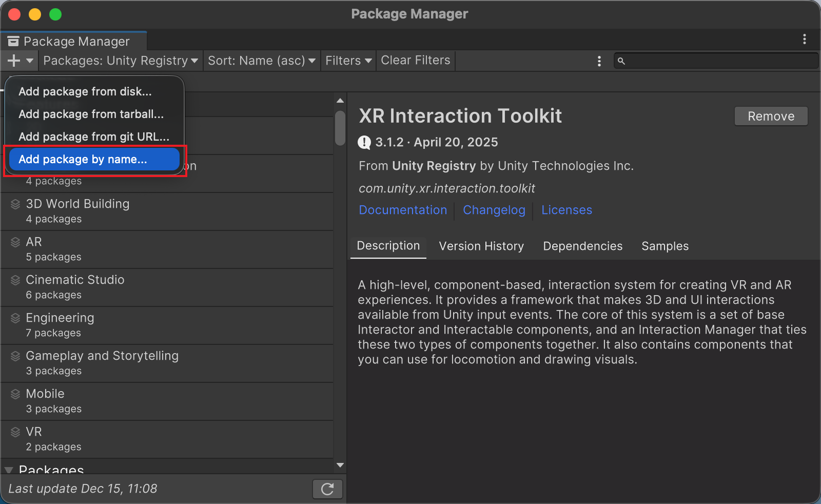
Task: Click the version warning icon beside 3.1.2
Action: point(364,142)
